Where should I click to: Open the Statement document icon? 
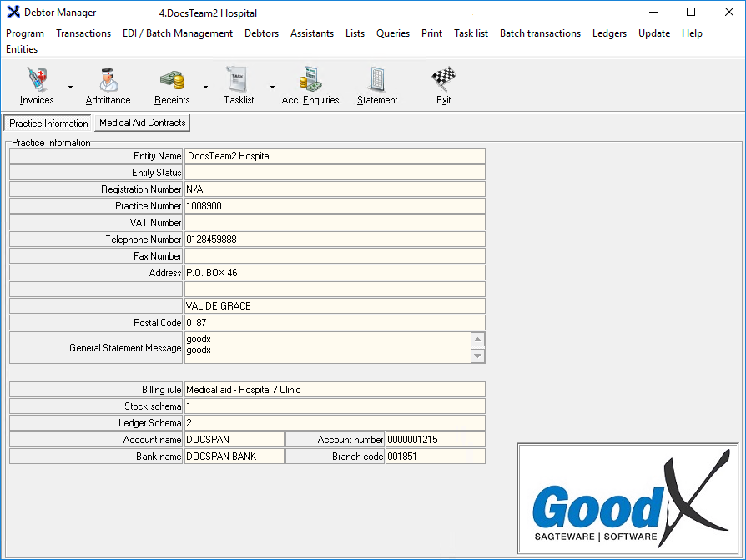(377, 79)
